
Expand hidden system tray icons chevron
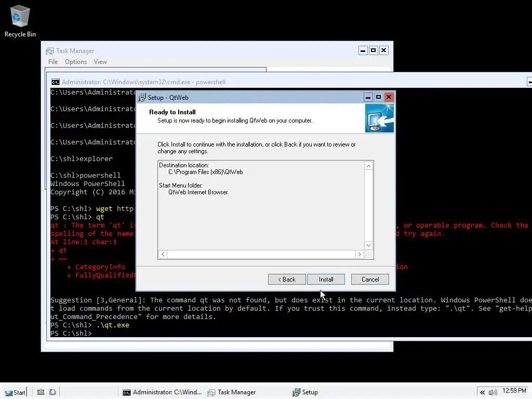coord(482,393)
